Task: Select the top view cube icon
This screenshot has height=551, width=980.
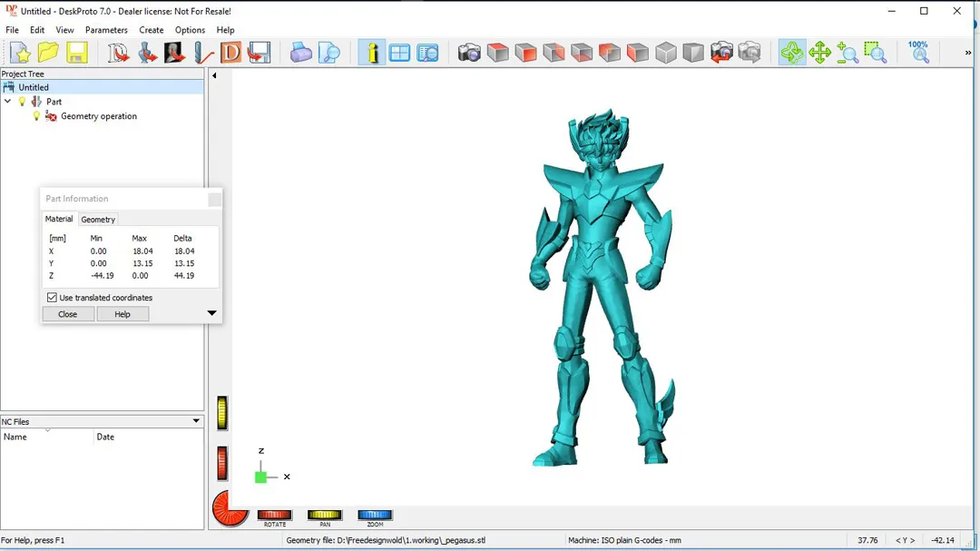Action: pyautogui.click(x=498, y=53)
